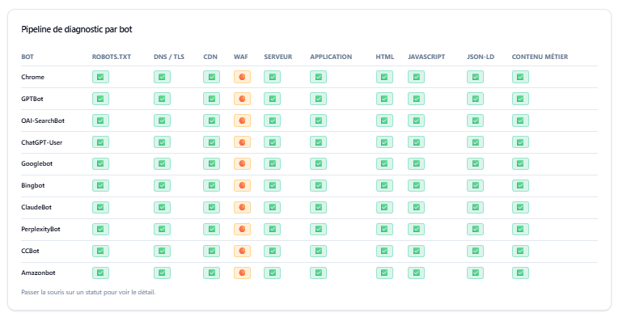Click the HTML column header
Screen dimensions: 644x317
385,57
